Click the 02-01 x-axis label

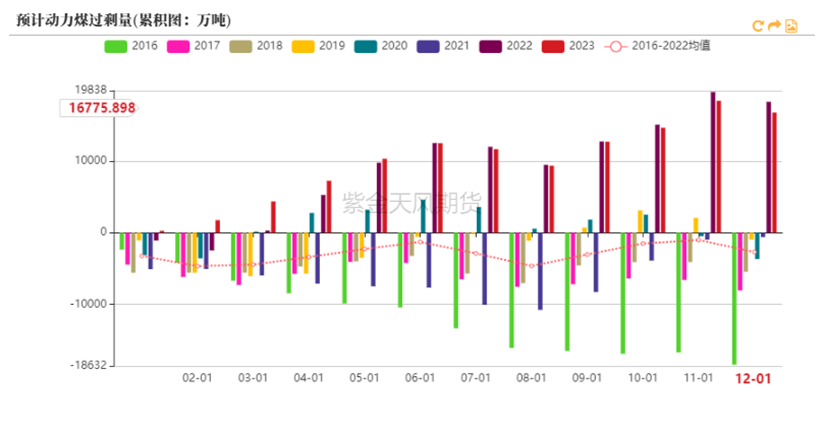click(197, 378)
